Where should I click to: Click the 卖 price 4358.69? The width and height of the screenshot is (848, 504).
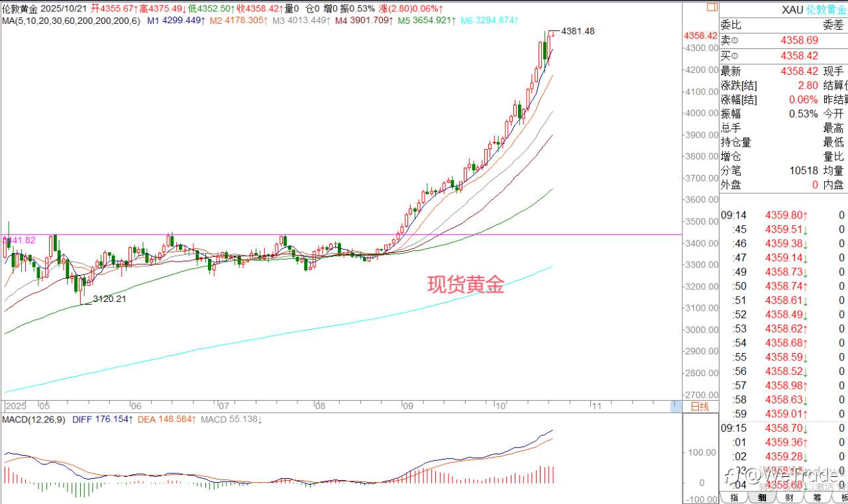(x=800, y=40)
